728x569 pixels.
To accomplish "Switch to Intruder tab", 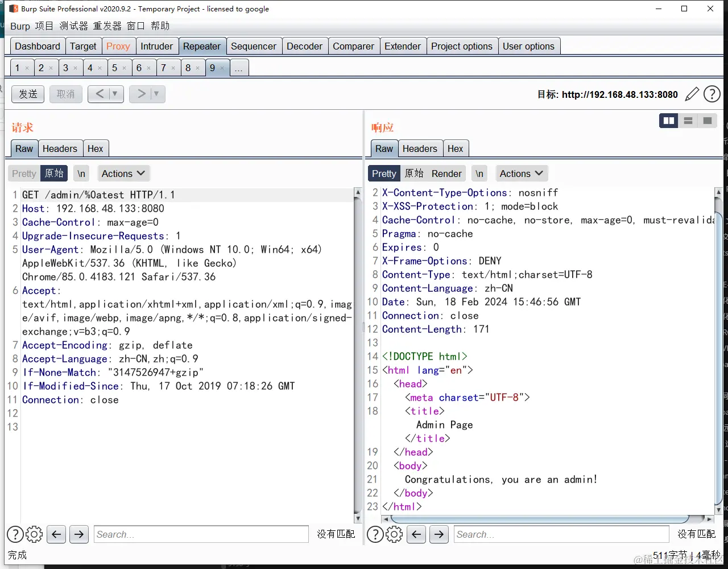I will (156, 46).
